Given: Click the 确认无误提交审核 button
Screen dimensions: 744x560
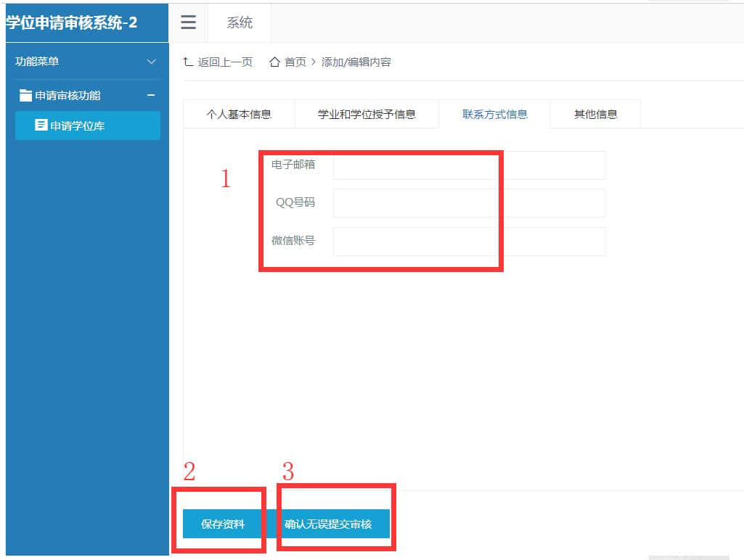Looking at the screenshot, I should click(x=328, y=524).
